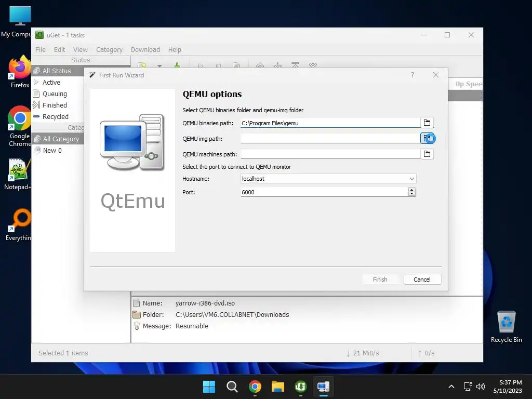Minimize the uGet window
The width and height of the screenshot is (532, 399).
(x=424, y=35)
